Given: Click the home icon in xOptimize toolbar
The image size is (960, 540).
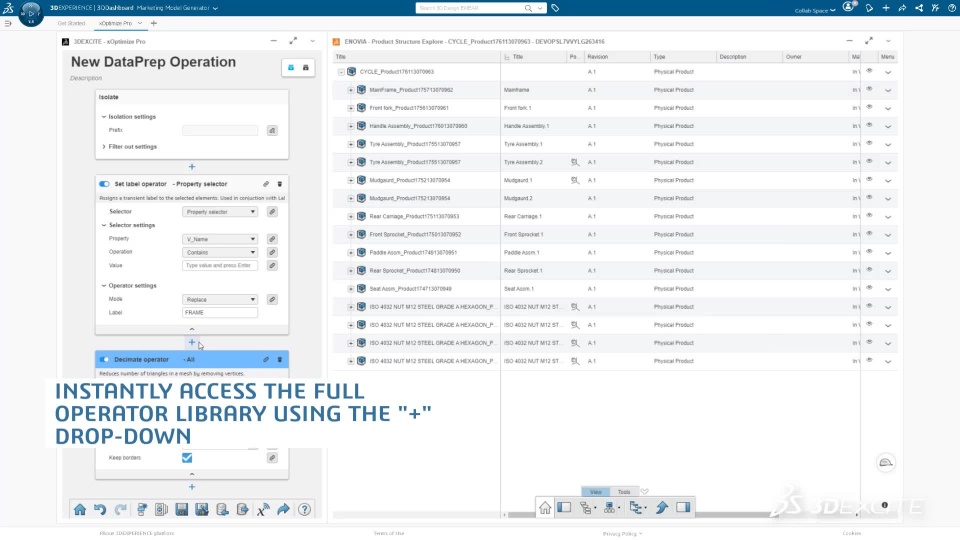Looking at the screenshot, I should pyautogui.click(x=80, y=509).
